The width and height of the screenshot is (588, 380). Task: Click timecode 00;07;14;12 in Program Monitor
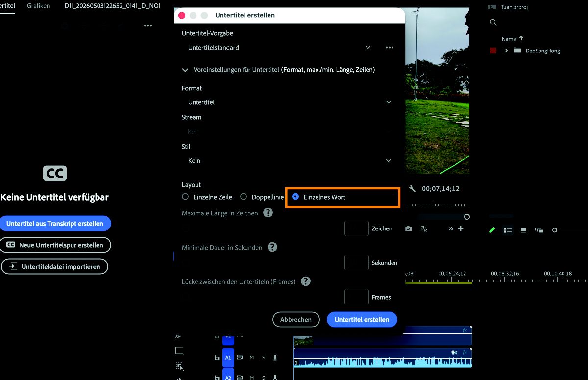pyautogui.click(x=441, y=189)
